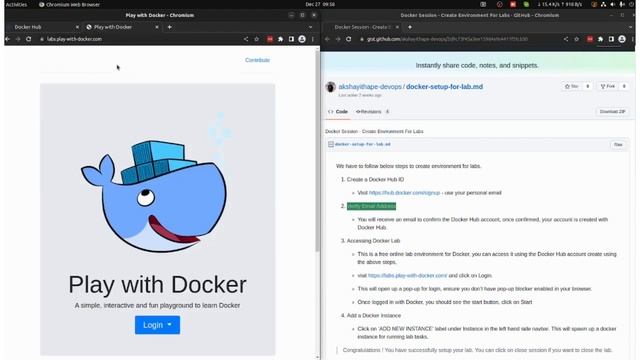Open the clock showing Dec 27
This screenshot has height=360, width=640.
pos(320,4)
